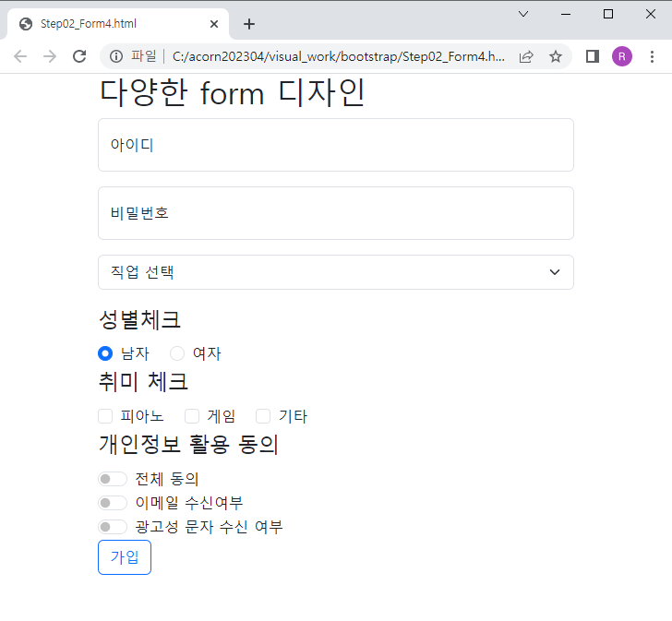Screen dimensions: 672x621
Task: Click the address bar URL
Action: coord(339,56)
